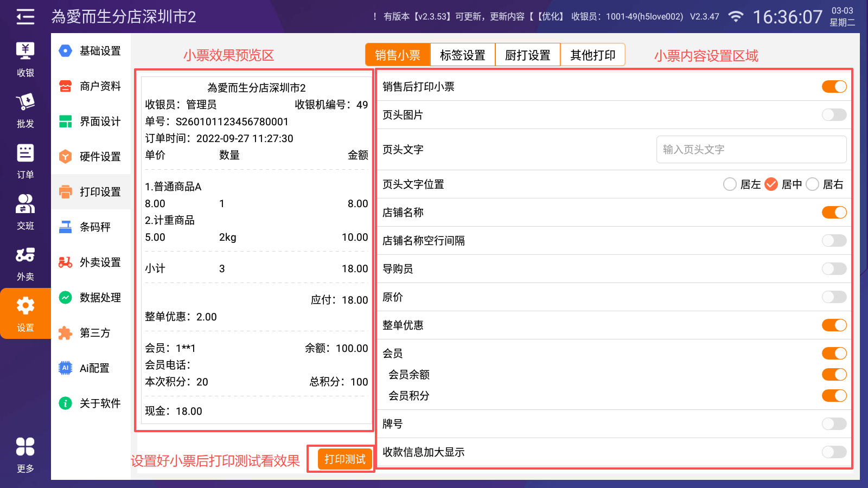The image size is (868, 488).
Task: Turn on 导购员 switch
Action: pos(834,269)
